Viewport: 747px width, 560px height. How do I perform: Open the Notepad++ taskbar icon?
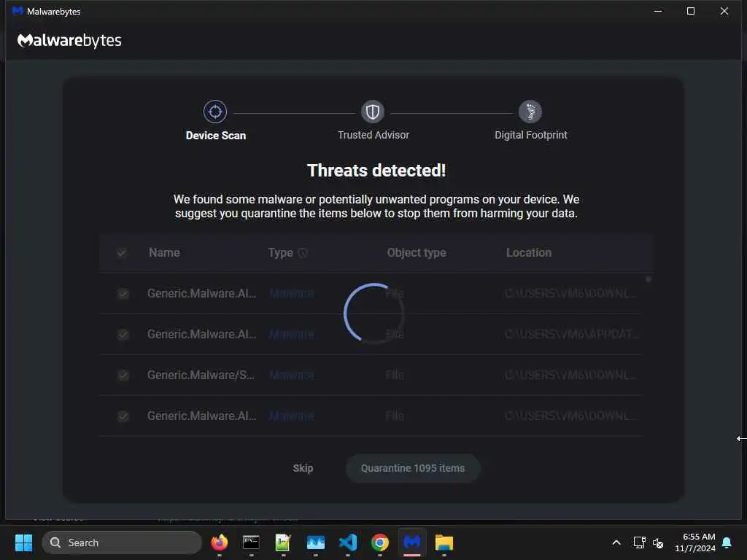283,542
